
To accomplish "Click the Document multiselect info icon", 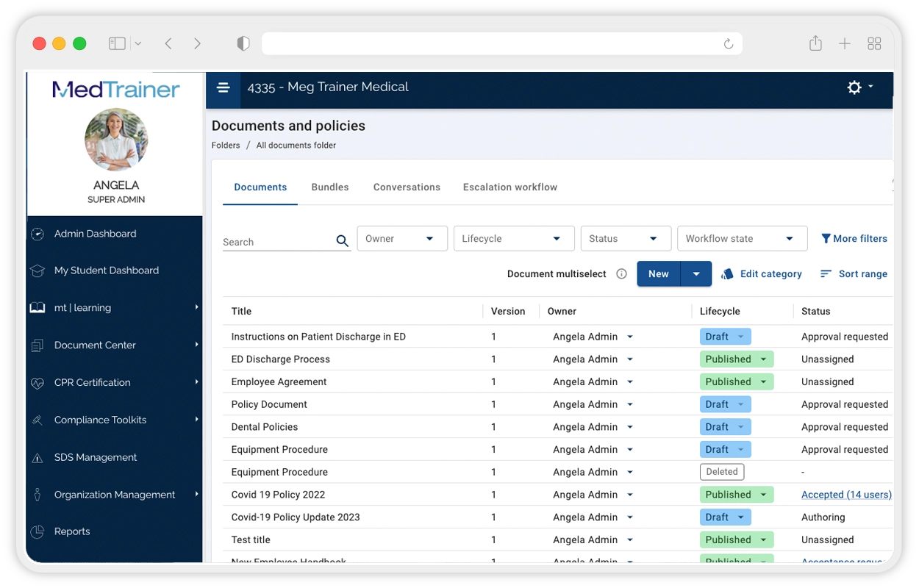I will (x=621, y=274).
